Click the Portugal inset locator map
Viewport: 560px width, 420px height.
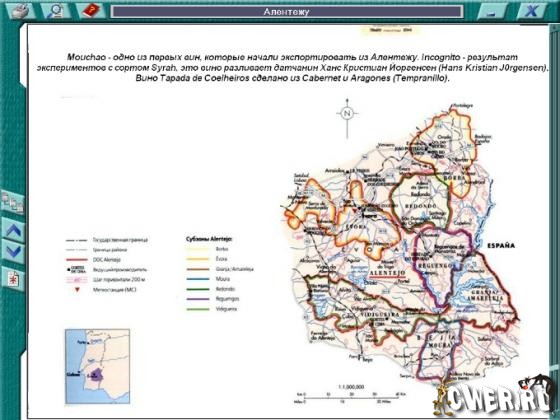pyautogui.click(x=97, y=366)
